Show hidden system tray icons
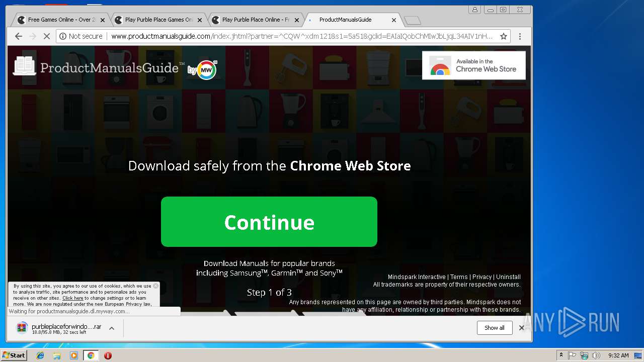The width and height of the screenshot is (644, 362). [x=561, y=355]
